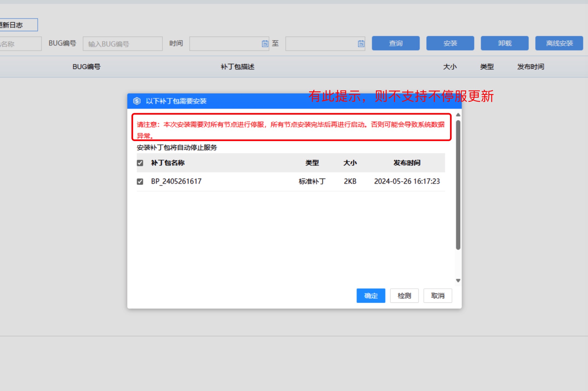Click the dialog scrollbar up arrow
Image resolution: width=588 pixels, height=391 pixels.
click(x=458, y=115)
